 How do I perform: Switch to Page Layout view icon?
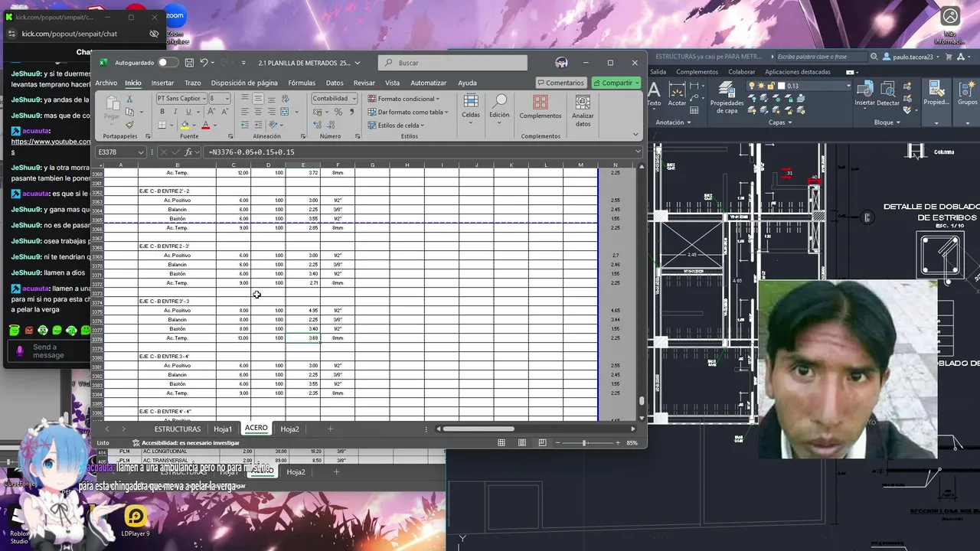pos(522,442)
